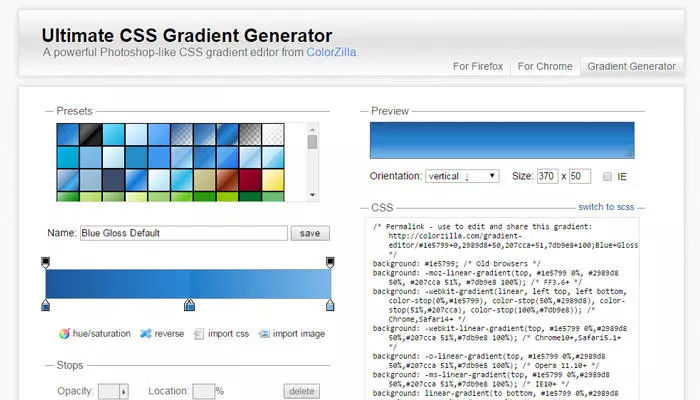Click the Opacity input field
The height and width of the screenshot is (400, 700).
108,392
